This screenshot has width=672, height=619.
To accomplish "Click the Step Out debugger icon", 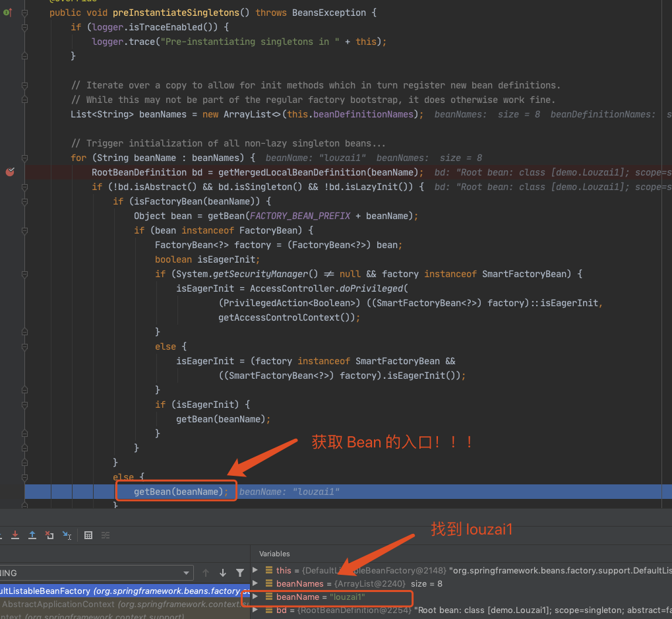I will coord(32,535).
